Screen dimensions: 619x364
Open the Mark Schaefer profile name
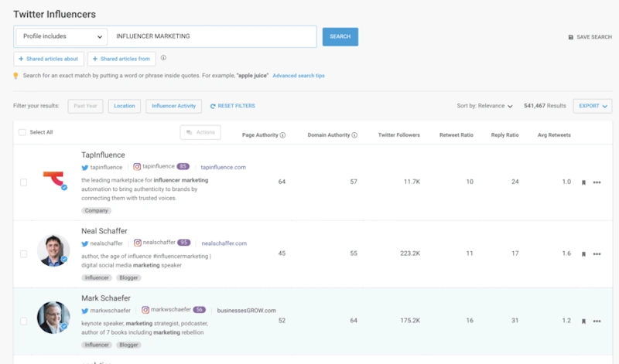[106, 298]
